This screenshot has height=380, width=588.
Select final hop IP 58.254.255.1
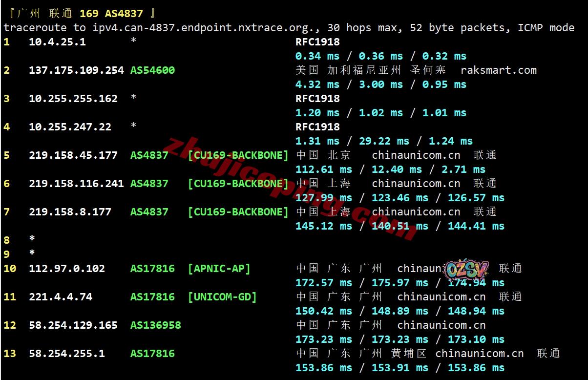67,354
